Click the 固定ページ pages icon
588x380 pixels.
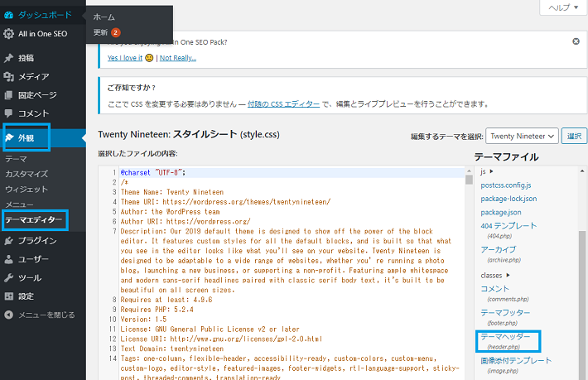click(8, 95)
